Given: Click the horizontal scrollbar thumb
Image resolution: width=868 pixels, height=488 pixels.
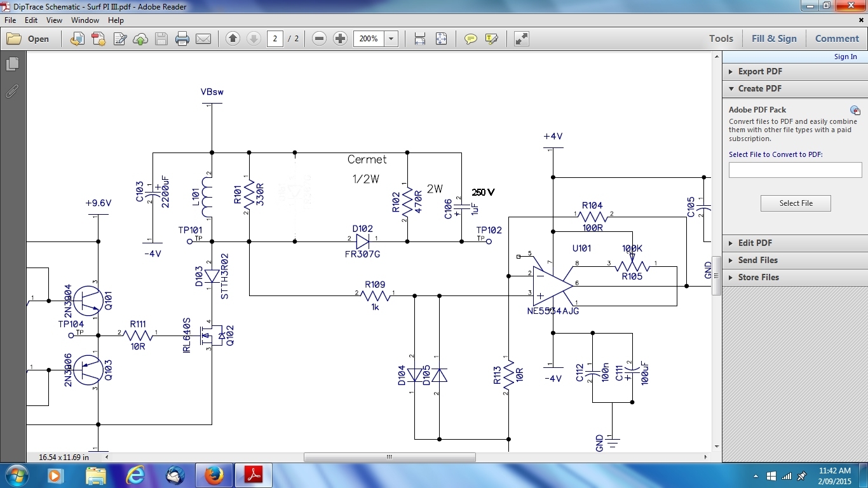Looking at the screenshot, I should pos(389,457).
